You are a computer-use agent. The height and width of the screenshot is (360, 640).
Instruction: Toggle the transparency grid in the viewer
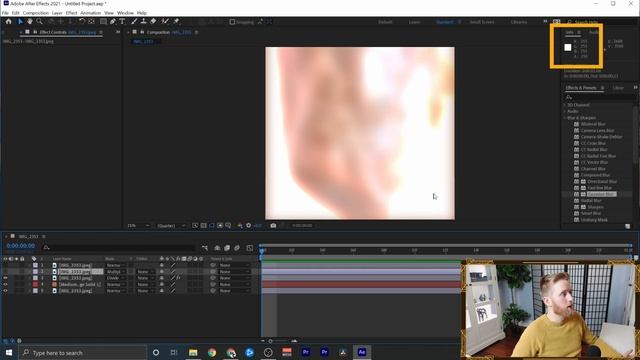point(203,226)
